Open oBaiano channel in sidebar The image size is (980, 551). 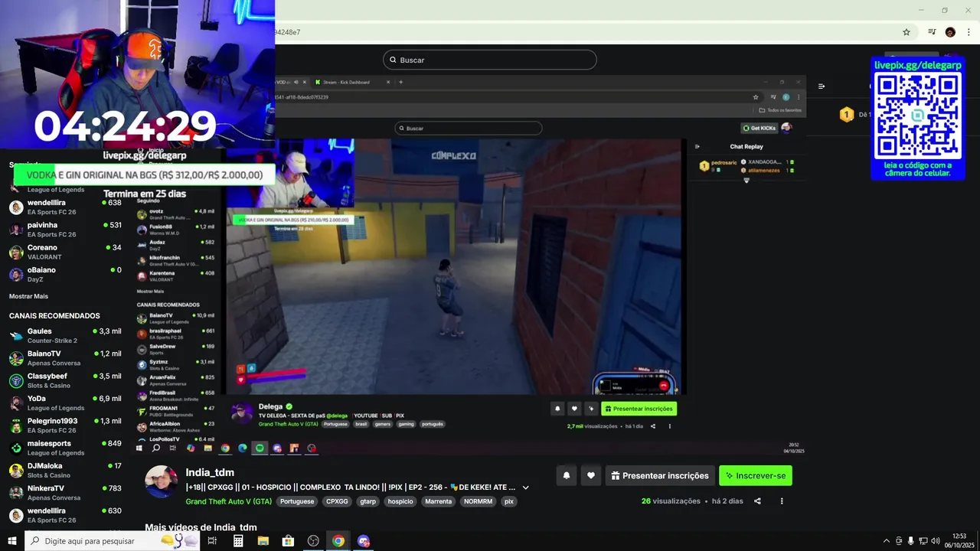coord(65,274)
